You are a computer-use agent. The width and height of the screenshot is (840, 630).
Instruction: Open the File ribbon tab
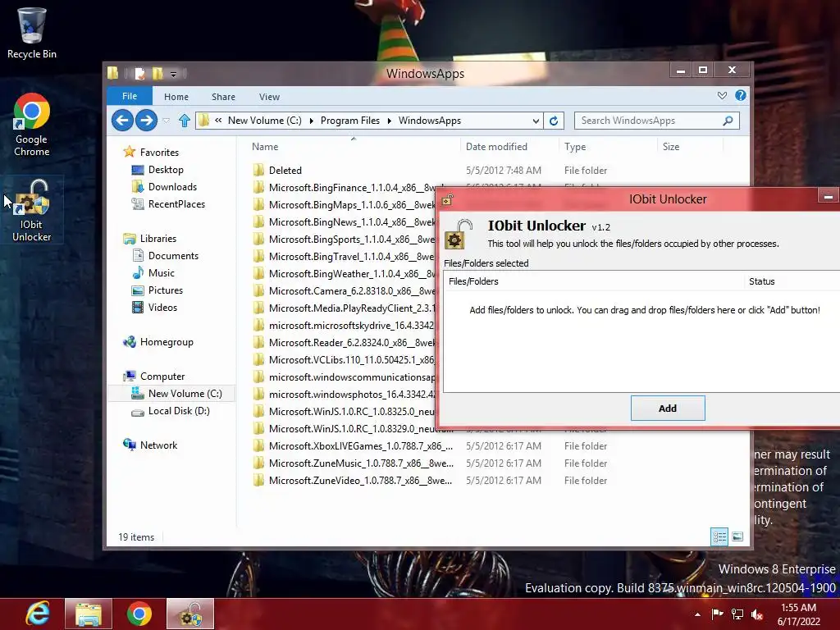(130, 97)
